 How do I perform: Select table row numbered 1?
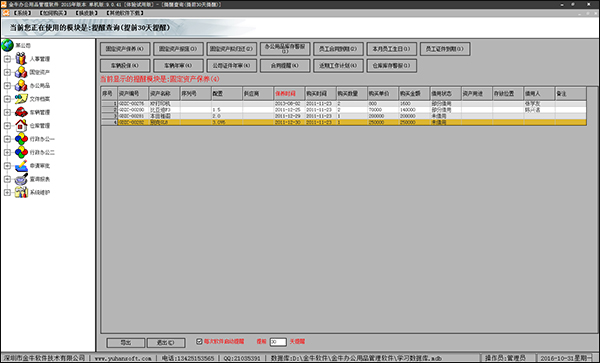click(x=344, y=104)
